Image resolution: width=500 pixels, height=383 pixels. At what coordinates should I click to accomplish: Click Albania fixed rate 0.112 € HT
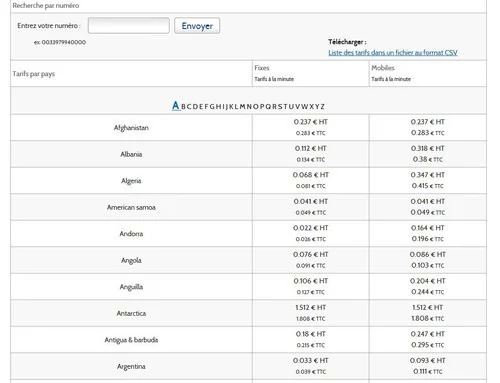(x=310, y=148)
